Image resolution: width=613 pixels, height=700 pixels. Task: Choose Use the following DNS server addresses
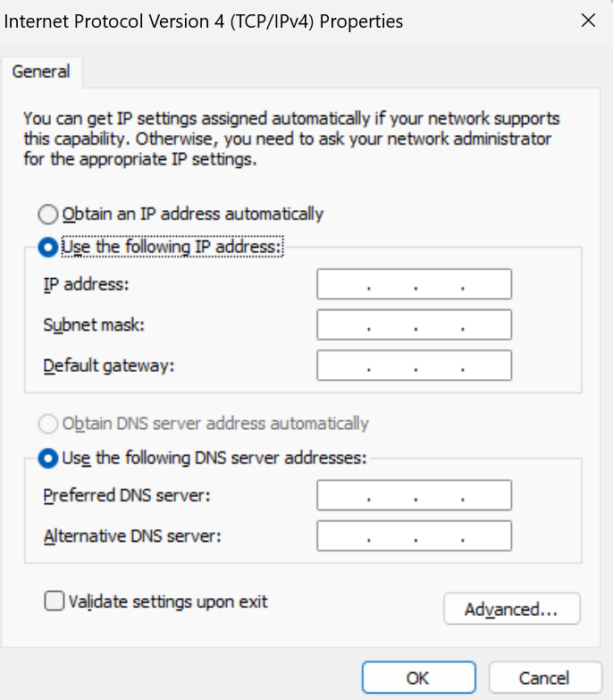[x=47, y=458]
